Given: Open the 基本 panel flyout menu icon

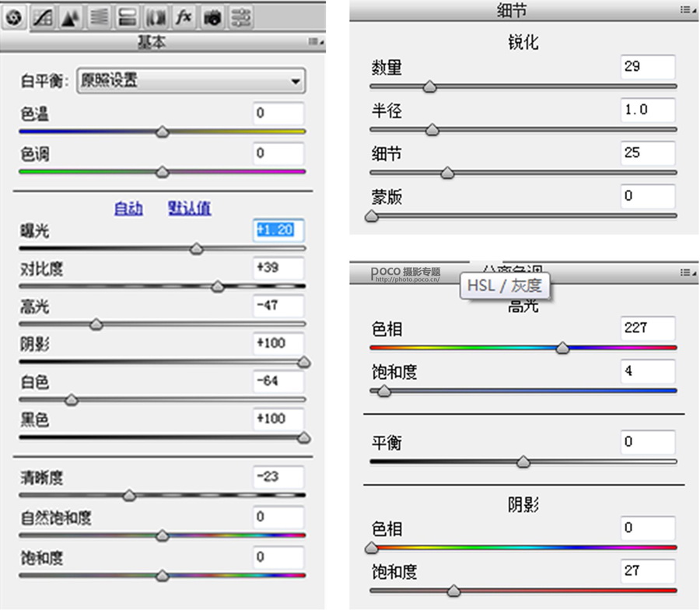Looking at the screenshot, I should [316, 41].
